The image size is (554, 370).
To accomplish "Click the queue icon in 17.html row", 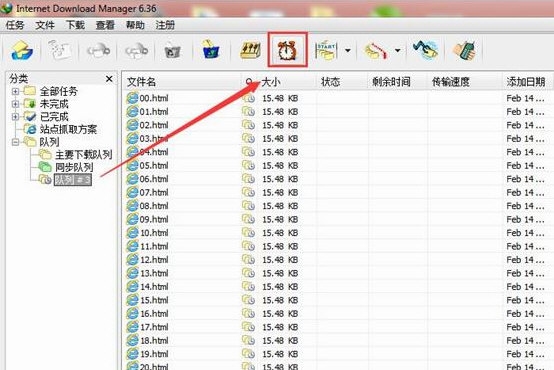I will [x=249, y=327].
